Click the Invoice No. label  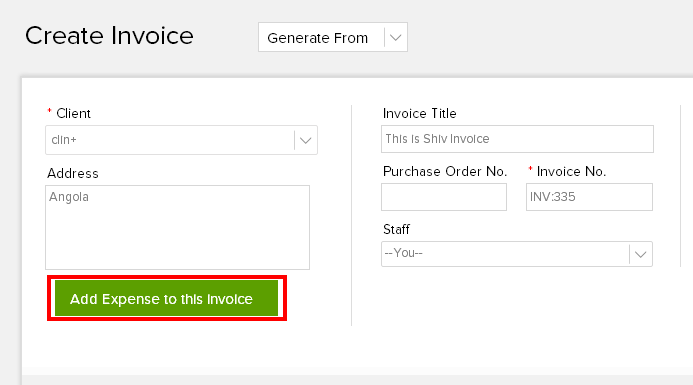[x=571, y=172]
